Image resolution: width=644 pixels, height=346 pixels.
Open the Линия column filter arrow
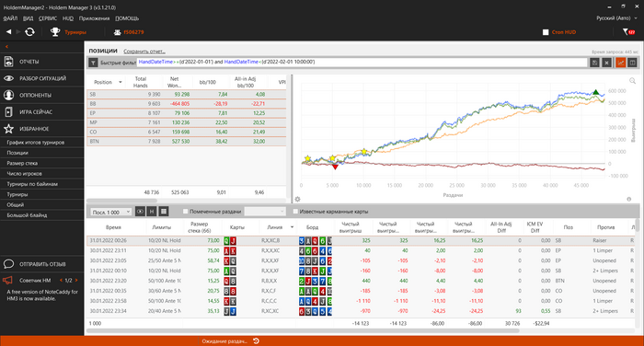click(292, 227)
